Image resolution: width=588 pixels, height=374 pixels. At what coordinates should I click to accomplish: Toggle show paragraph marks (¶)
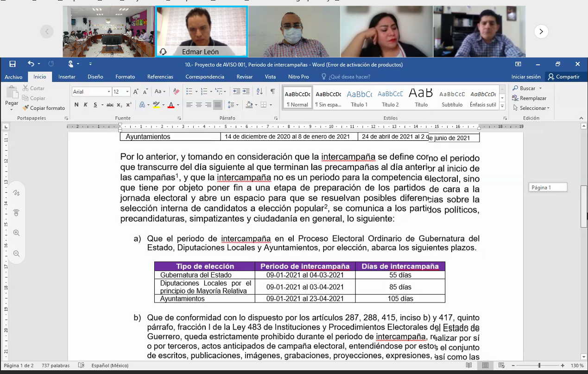tap(273, 92)
